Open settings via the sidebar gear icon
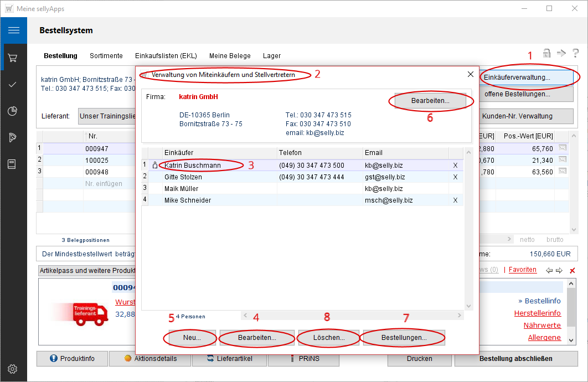This screenshot has width=588, height=382. click(x=13, y=369)
